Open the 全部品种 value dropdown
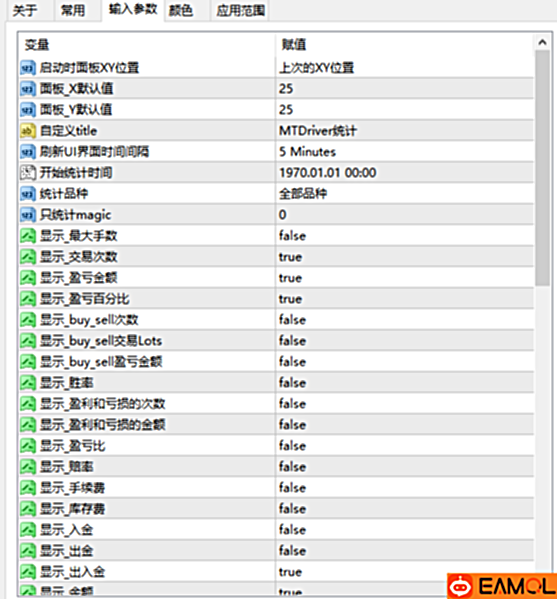This screenshot has height=599, width=557. (405, 194)
